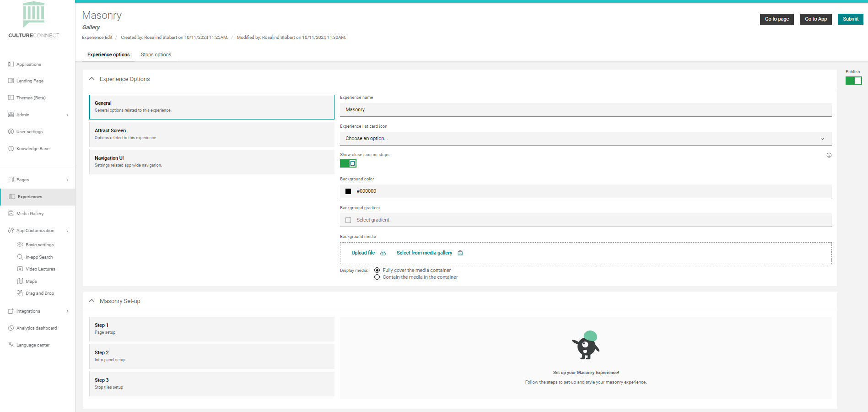Click the CultureConnect logo
The image size is (868, 412).
[34, 20]
